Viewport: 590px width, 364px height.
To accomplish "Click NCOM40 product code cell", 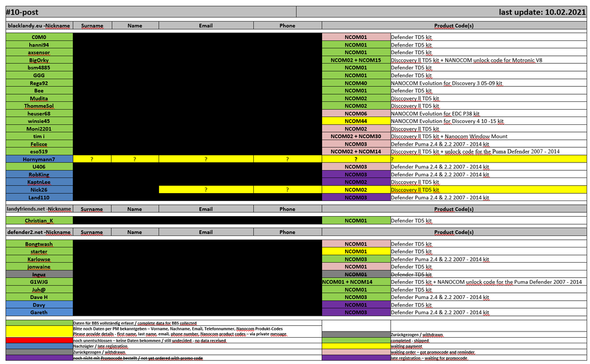I will click(356, 83).
